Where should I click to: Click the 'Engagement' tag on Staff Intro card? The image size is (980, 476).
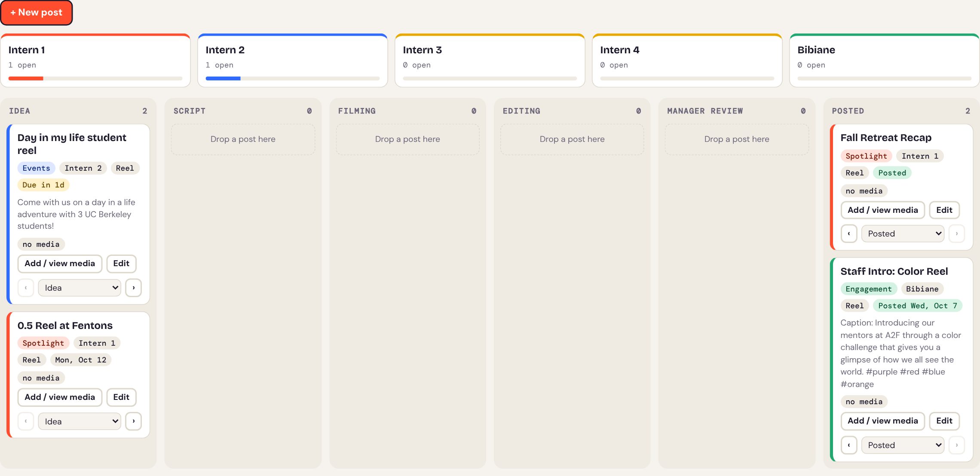pos(869,289)
